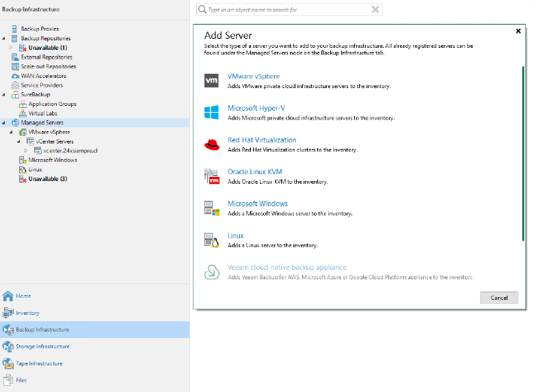Select Unavailable (3) under Managed Servers
547x392 pixels.
(48, 179)
